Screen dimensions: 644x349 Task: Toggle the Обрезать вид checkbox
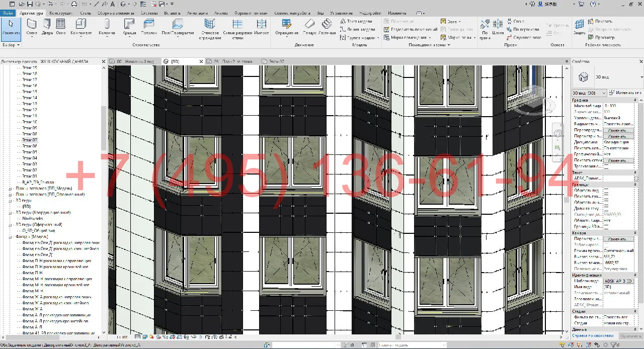click(x=606, y=190)
